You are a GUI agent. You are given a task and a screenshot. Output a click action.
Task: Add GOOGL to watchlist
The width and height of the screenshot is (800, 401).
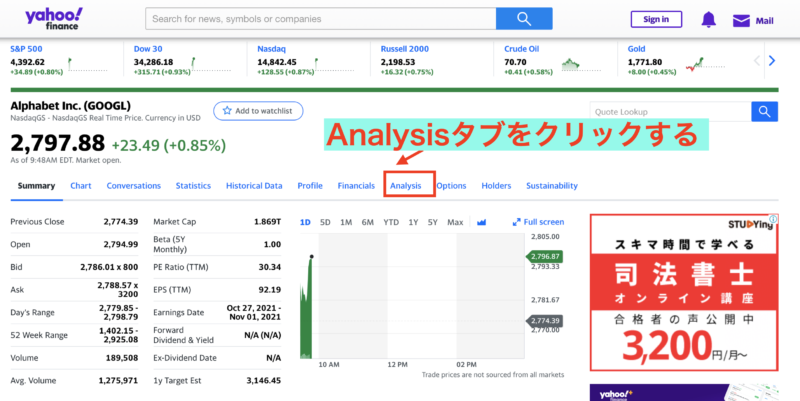pyautogui.click(x=258, y=111)
